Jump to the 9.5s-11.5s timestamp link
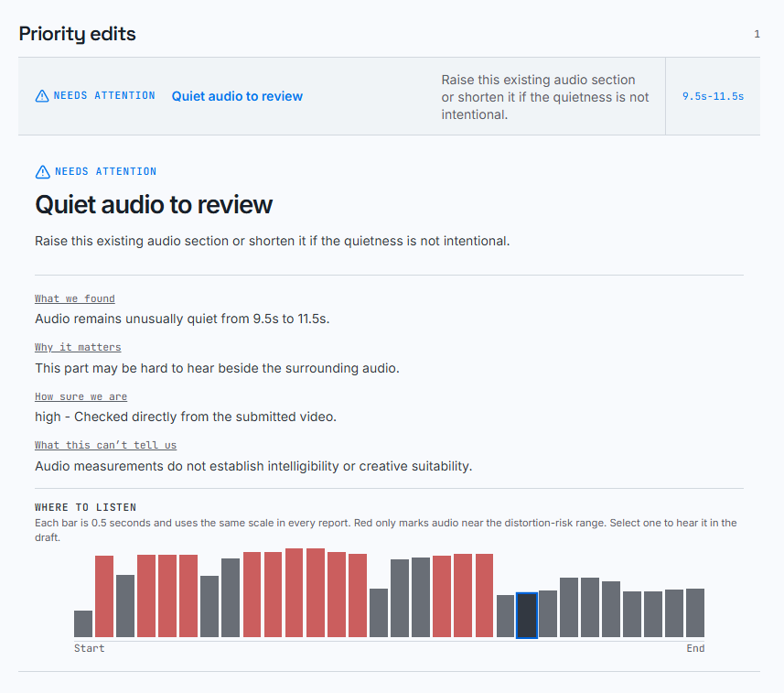Viewport: 784px width, 693px height. (x=713, y=96)
